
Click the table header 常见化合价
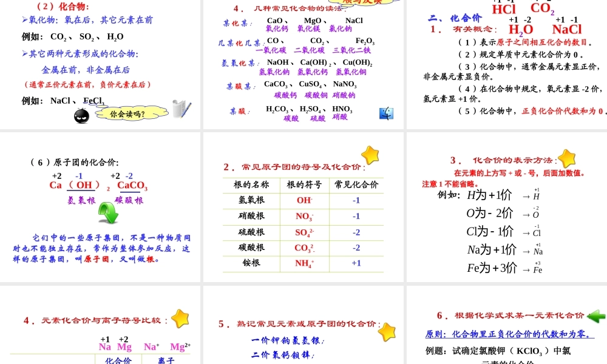click(356, 185)
